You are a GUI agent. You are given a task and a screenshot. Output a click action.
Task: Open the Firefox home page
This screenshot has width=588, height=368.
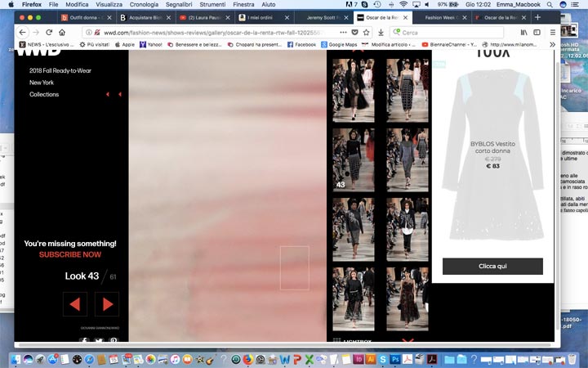tap(62, 32)
